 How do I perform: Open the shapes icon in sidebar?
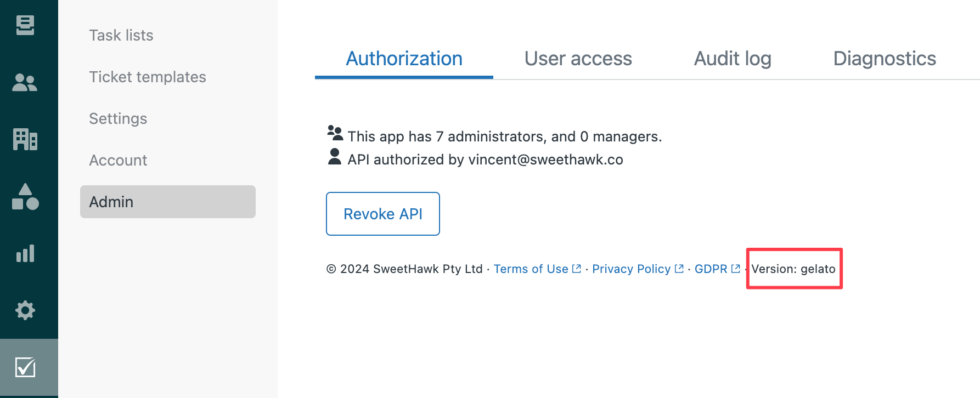(x=25, y=197)
